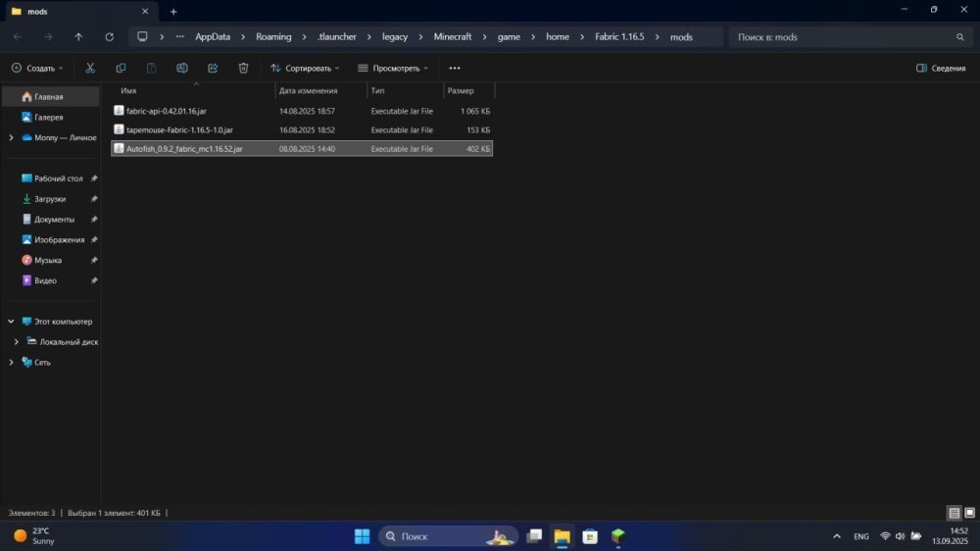Image resolution: width=980 pixels, height=551 pixels.
Task: Select fabric-api-0.42.01.16.jar file
Action: (302, 111)
